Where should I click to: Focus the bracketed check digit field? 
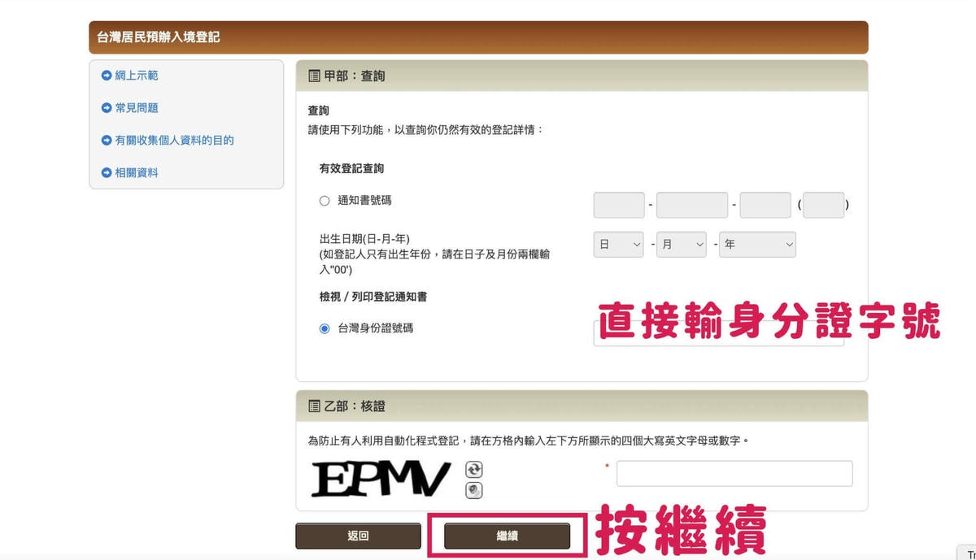(824, 205)
